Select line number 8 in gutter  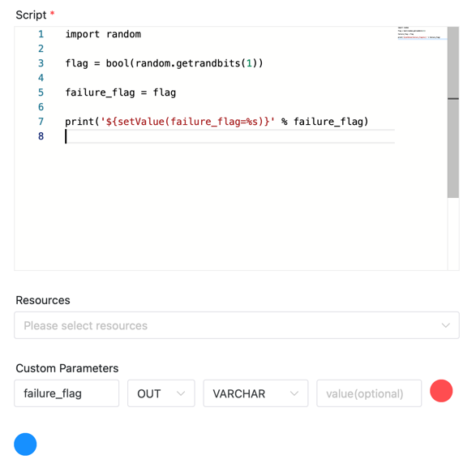click(x=41, y=136)
